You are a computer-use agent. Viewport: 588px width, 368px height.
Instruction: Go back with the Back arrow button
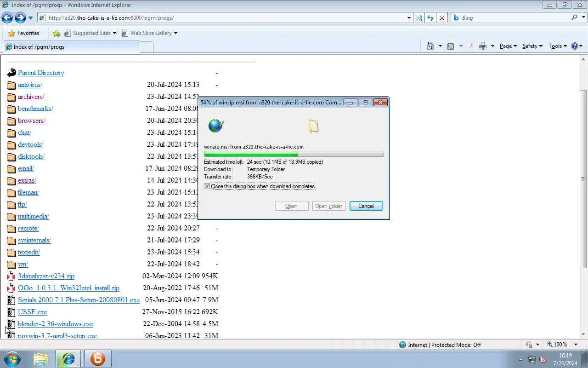click(x=7, y=18)
